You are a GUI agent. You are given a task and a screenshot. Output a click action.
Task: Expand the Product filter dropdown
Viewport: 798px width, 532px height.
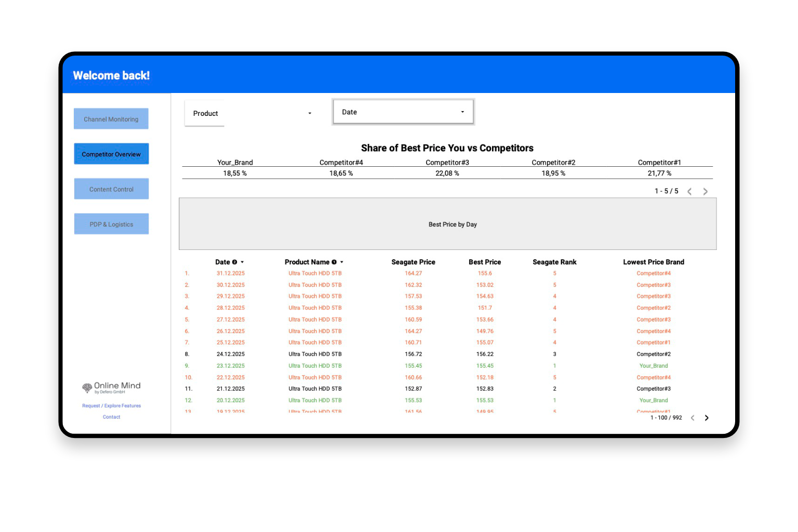pos(252,113)
